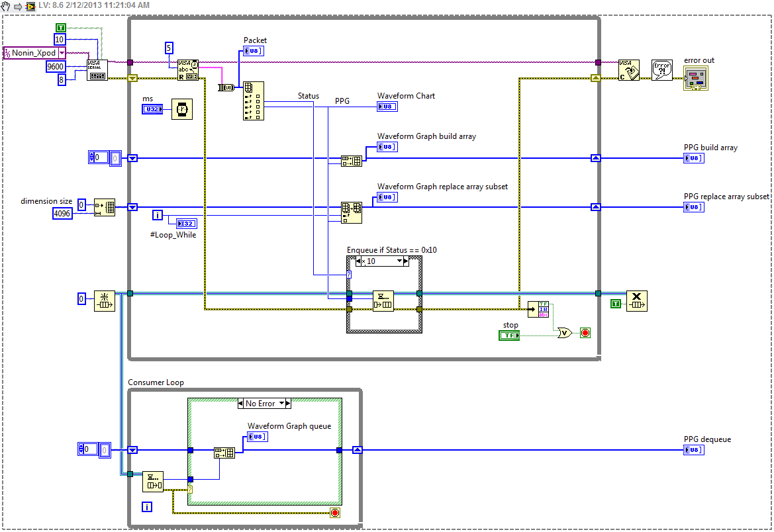Click the Wait ms timer node
Screen dimensions: 774x532
[x=182, y=109]
